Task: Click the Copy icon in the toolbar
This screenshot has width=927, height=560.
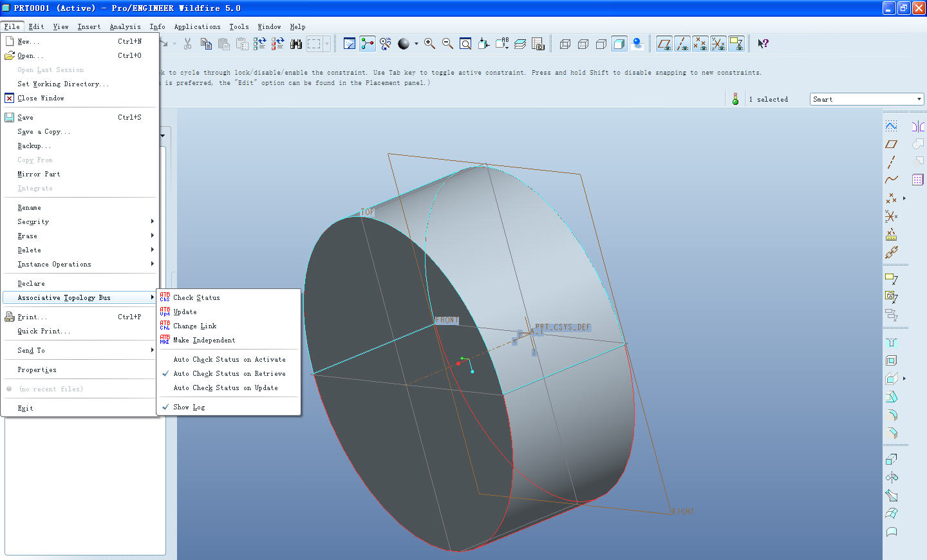Action: click(x=206, y=44)
